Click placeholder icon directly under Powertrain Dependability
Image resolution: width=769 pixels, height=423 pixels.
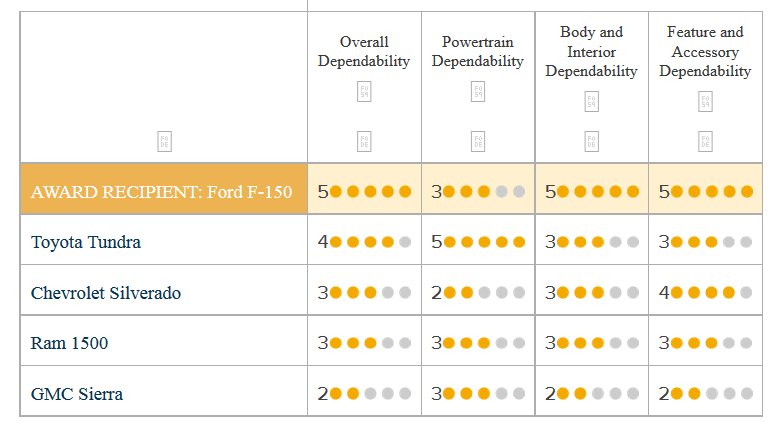coord(478,92)
